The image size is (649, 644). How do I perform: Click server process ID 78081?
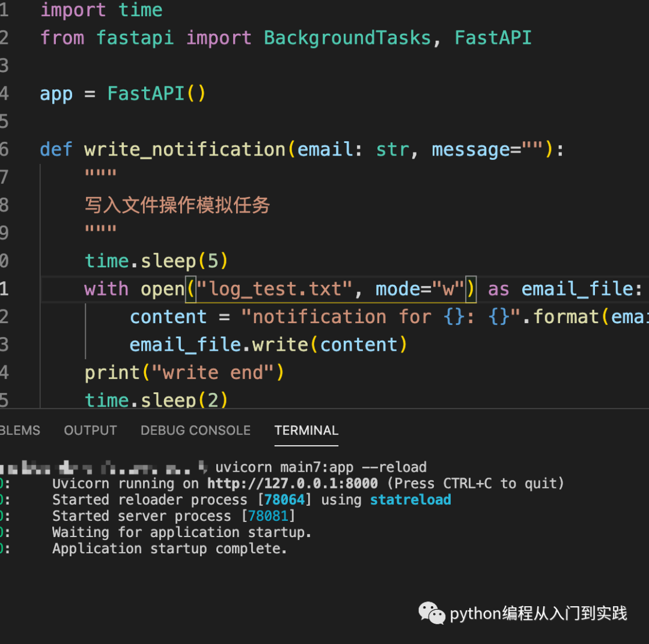pyautogui.click(x=269, y=516)
